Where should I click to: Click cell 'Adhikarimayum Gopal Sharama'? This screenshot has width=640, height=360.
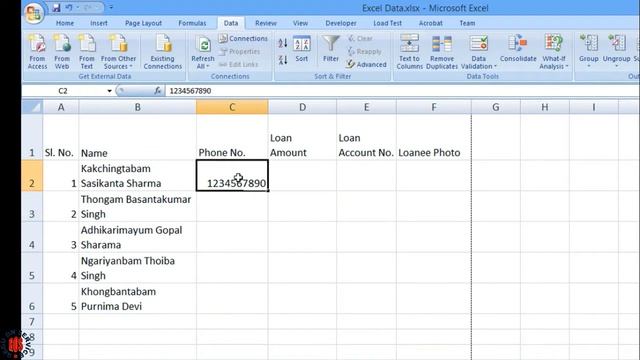(x=138, y=237)
